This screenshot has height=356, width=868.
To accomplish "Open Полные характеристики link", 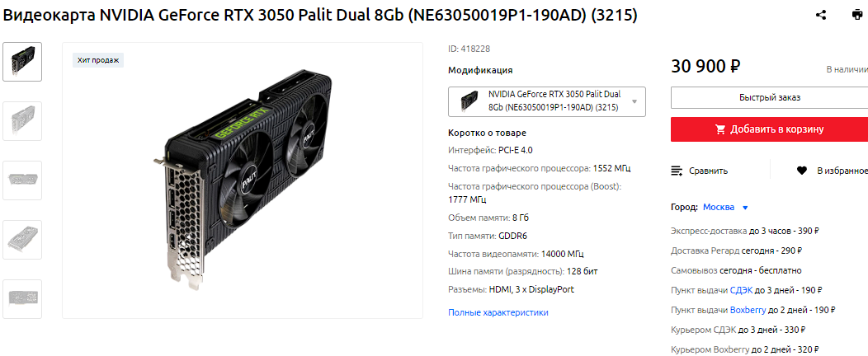I will (x=498, y=312).
